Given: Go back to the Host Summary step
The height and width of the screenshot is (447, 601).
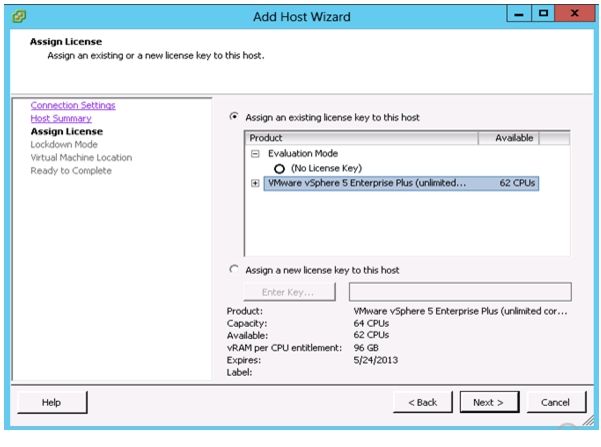Looking at the screenshot, I should pos(61,118).
